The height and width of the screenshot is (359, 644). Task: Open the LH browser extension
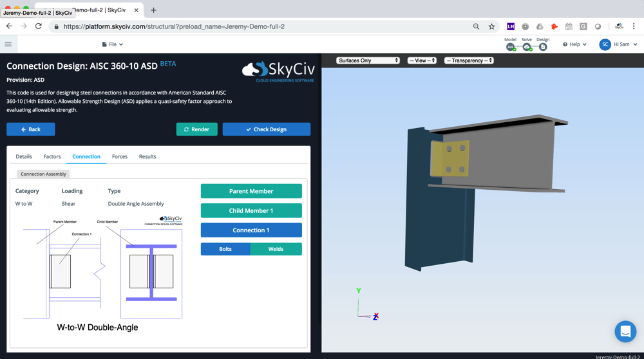tap(511, 26)
